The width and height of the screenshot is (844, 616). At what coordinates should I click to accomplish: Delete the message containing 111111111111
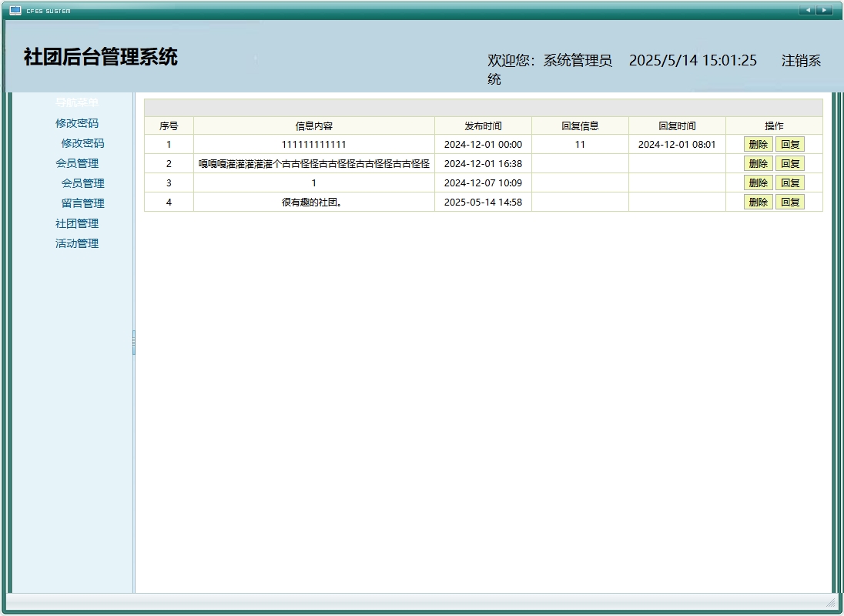coord(759,144)
